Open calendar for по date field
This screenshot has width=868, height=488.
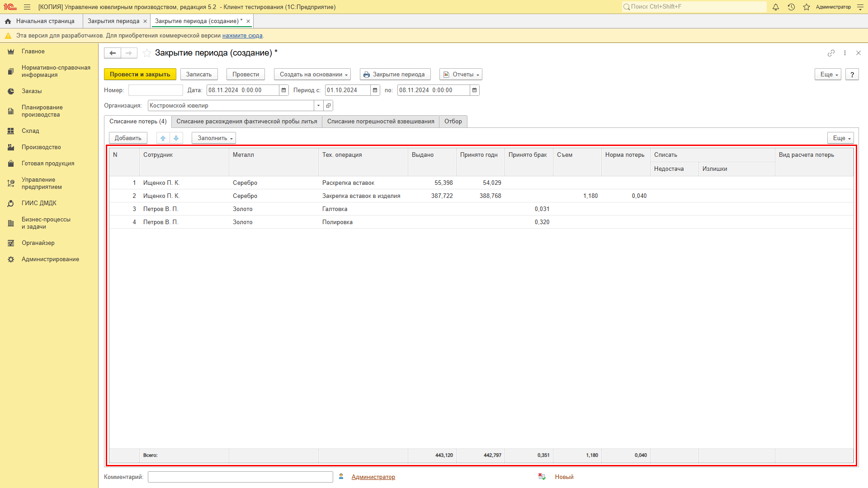coord(475,90)
